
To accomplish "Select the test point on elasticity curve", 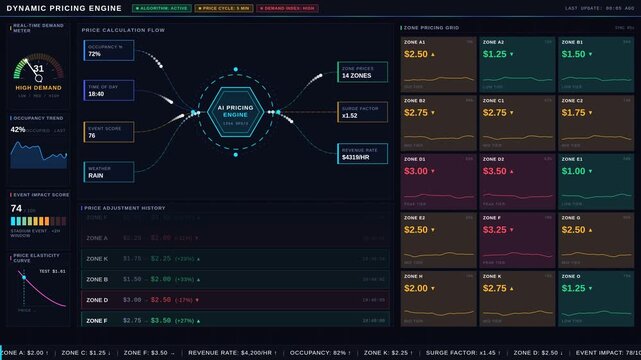I will tap(24, 277).
